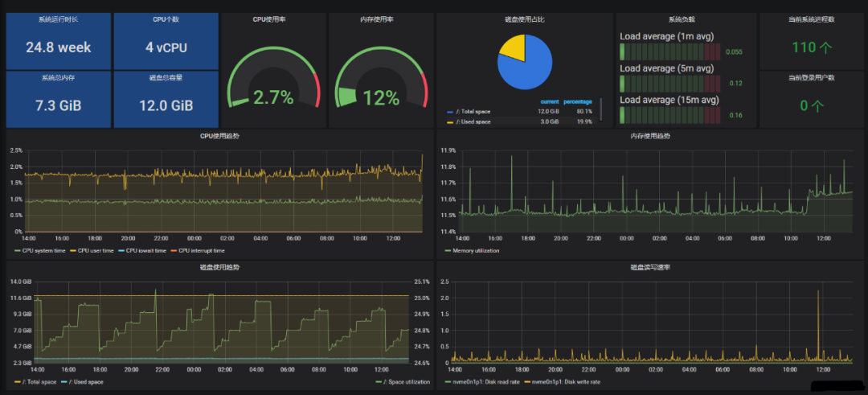Click the 0.16 load value
Viewport: 868px width, 395px height.
pyautogui.click(x=735, y=115)
